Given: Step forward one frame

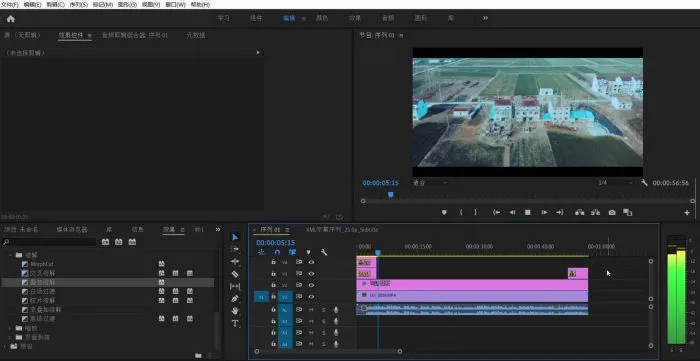Looking at the screenshot, I should tap(544, 212).
